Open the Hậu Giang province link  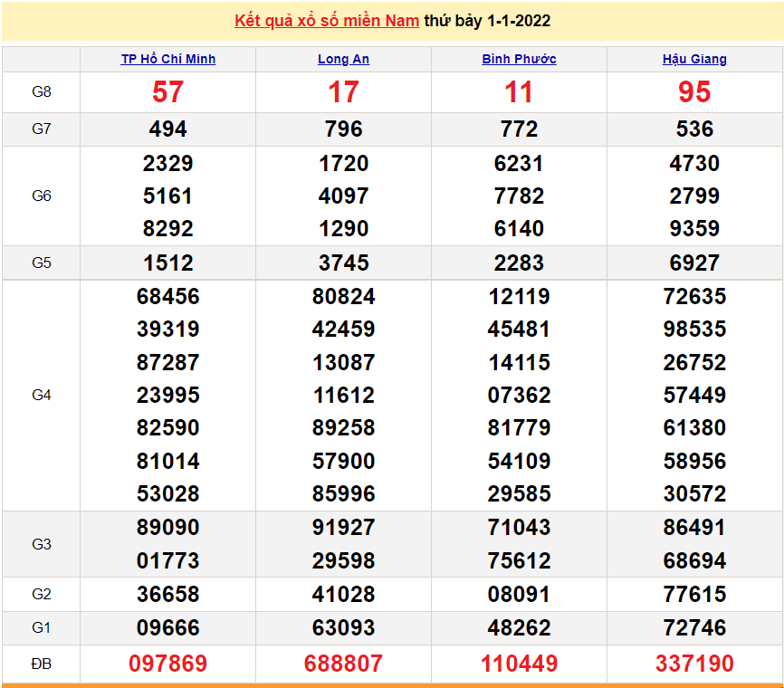[x=694, y=59]
